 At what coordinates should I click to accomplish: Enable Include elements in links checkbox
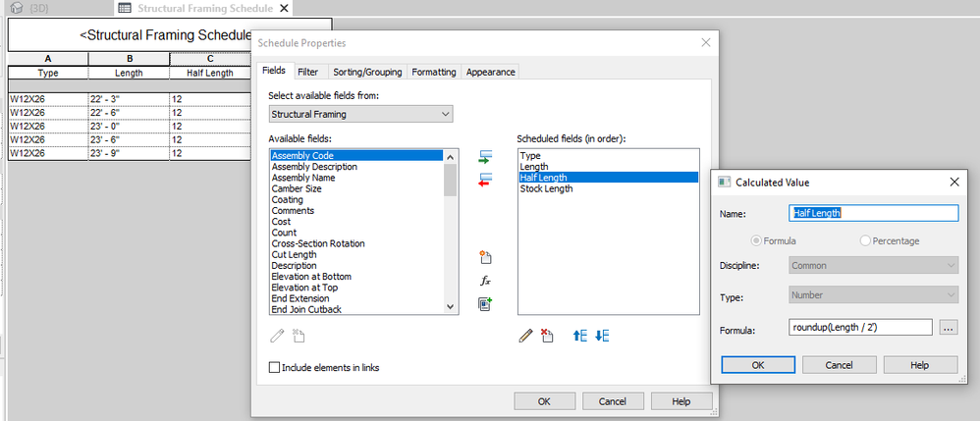274,368
